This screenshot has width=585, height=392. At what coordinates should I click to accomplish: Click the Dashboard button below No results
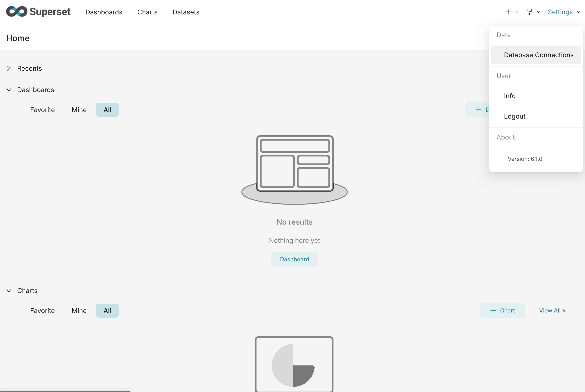295,259
